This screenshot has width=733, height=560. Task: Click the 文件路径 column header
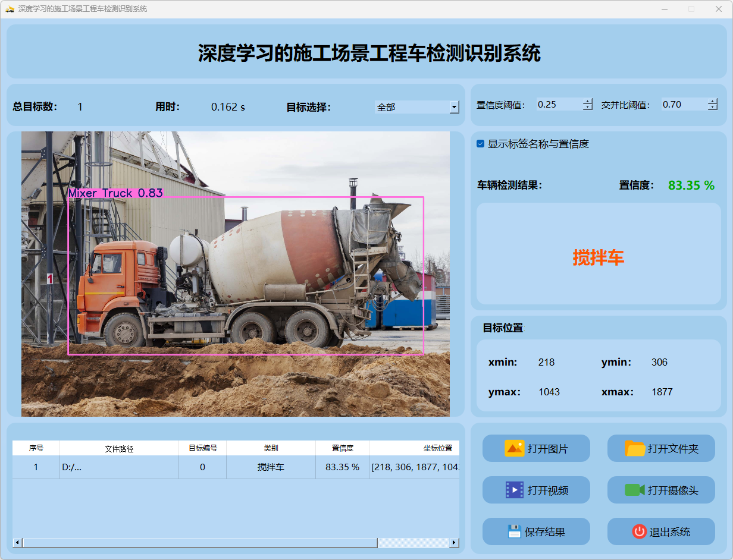pyautogui.click(x=119, y=448)
